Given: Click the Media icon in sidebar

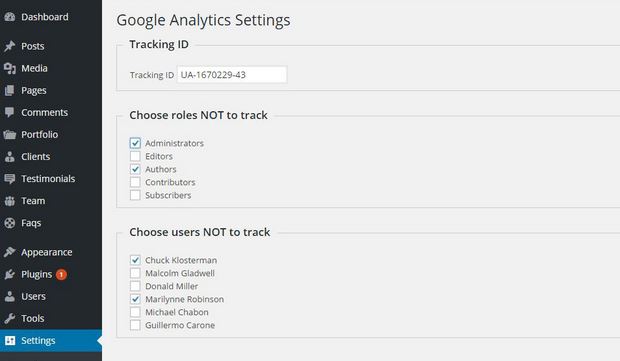Looking at the screenshot, I should pos(9,68).
